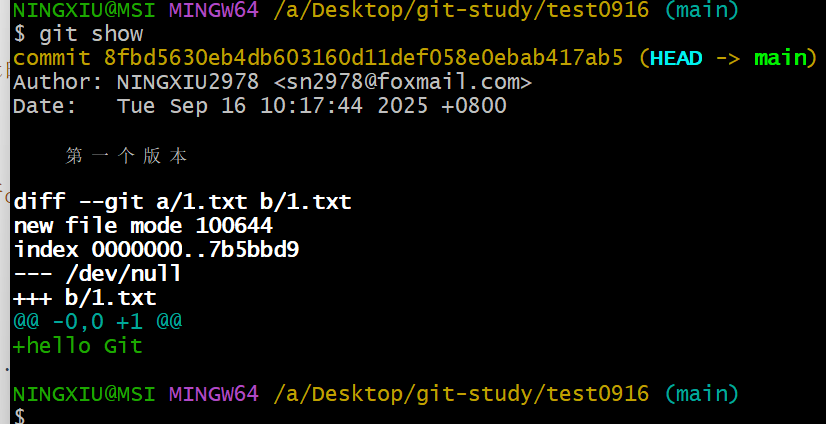826x424 pixels.
Task: Click the hunk header @@ -0,0 +1 @@
Action: click(x=98, y=322)
